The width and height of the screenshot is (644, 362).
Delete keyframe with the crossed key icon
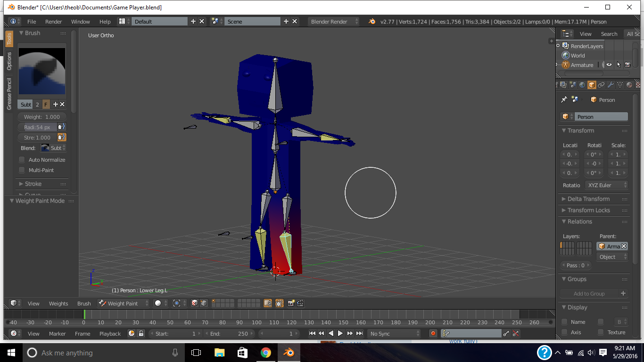point(516,333)
